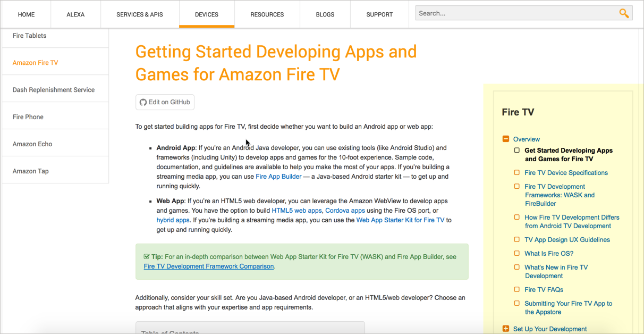Click the page title Getting Started Developing Apps

(x=276, y=63)
